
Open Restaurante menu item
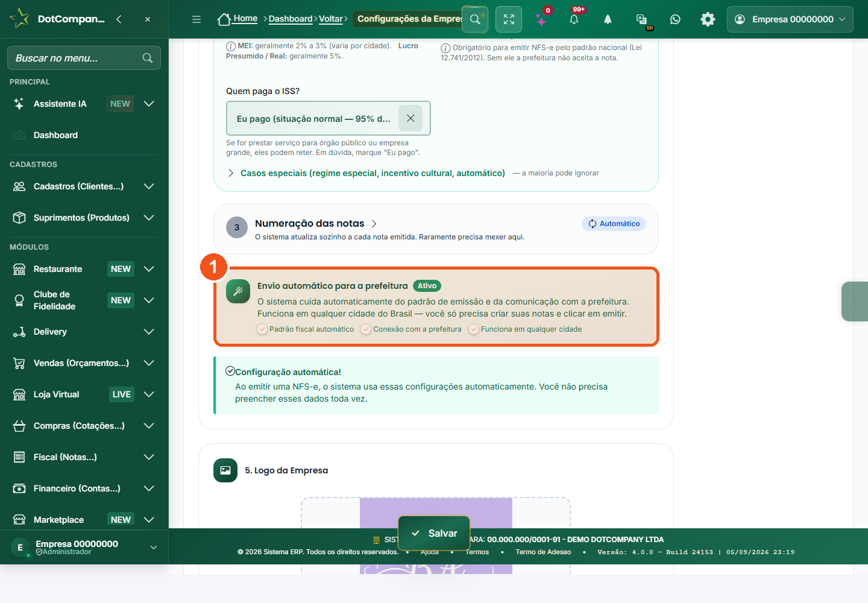[x=84, y=269]
